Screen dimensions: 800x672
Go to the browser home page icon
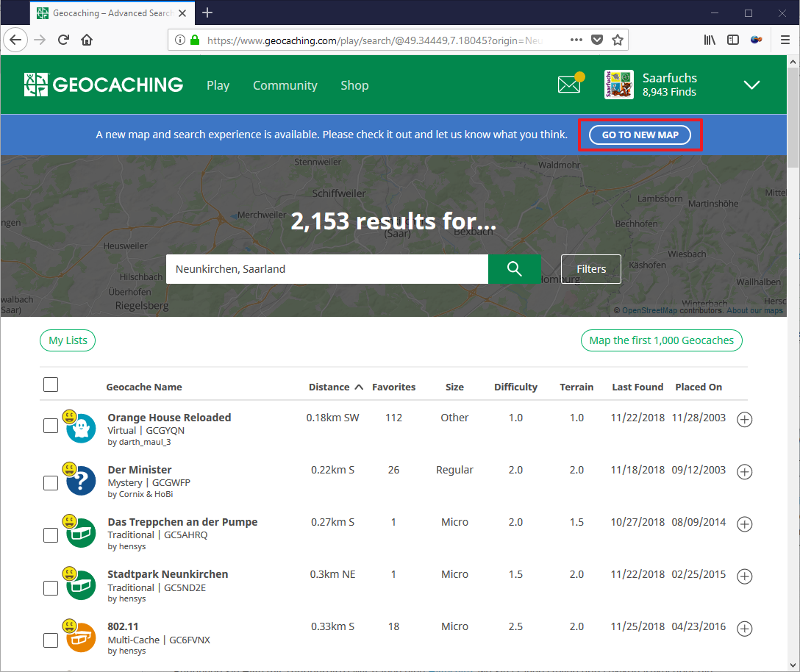tap(87, 40)
